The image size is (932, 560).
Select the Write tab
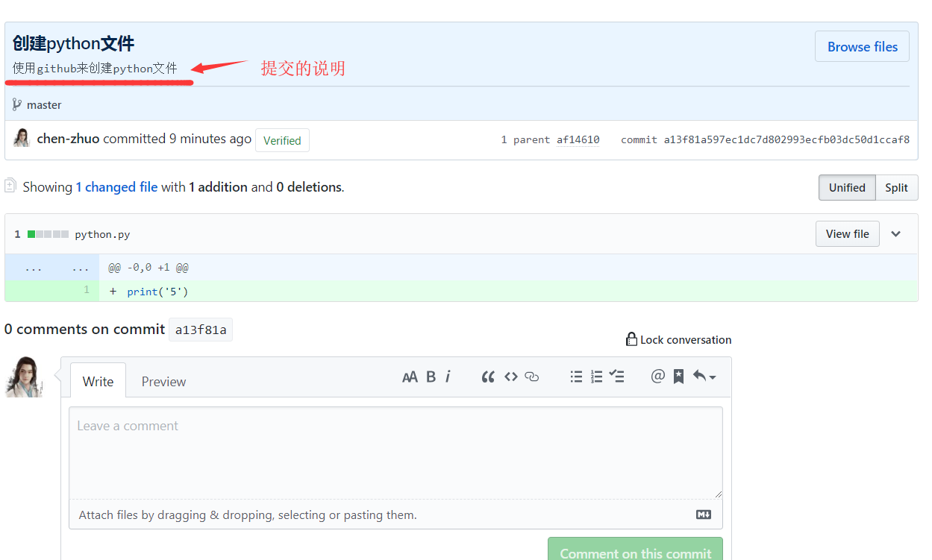98,382
